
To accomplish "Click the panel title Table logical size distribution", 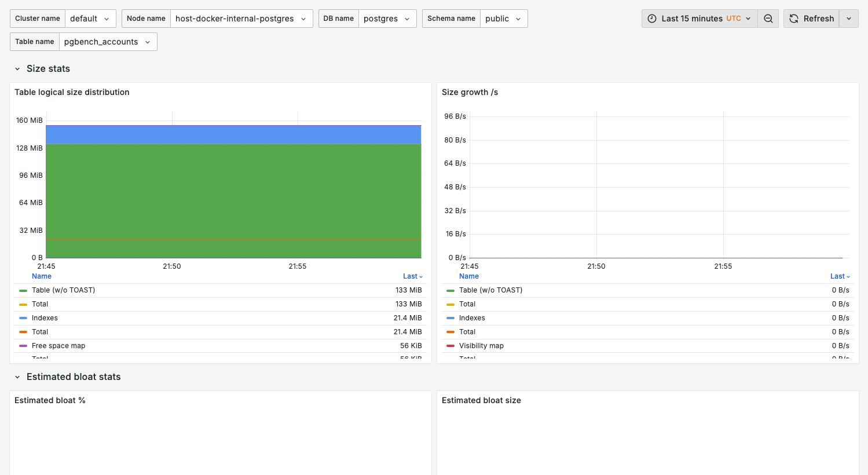I will [72, 92].
